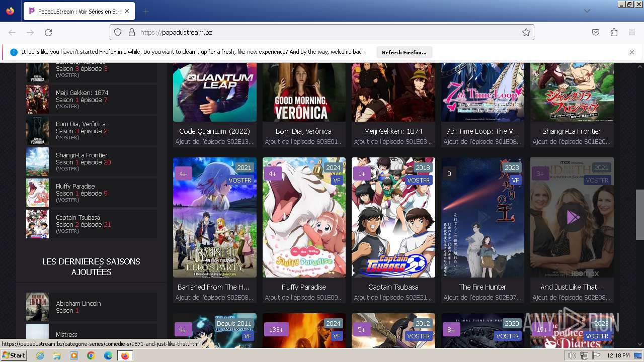Bookmark this page with the star icon
This screenshot has width=644, height=362.
[526, 32]
